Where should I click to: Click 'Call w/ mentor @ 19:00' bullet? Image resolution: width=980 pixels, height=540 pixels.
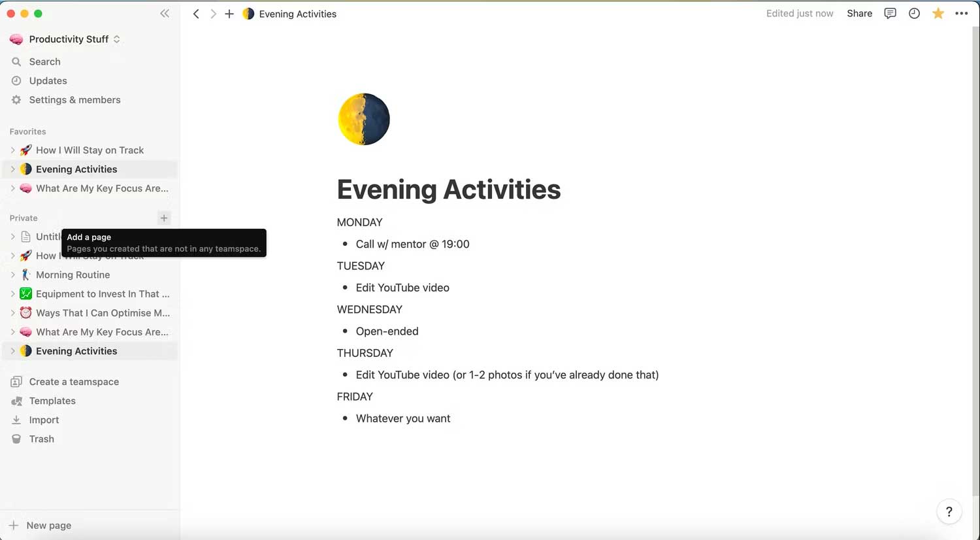click(412, 244)
